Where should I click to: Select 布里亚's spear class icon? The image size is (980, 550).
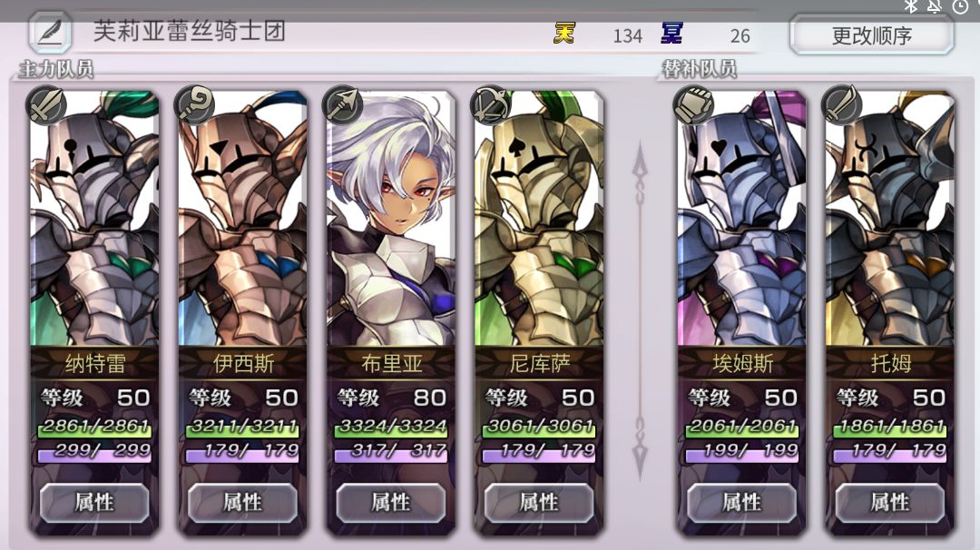coord(342,104)
